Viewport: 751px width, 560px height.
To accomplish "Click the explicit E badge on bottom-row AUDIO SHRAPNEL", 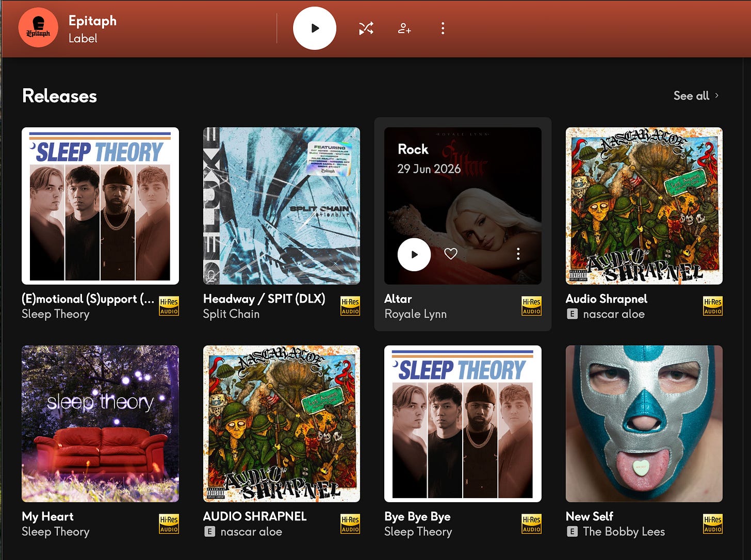I will [x=209, y=532].
